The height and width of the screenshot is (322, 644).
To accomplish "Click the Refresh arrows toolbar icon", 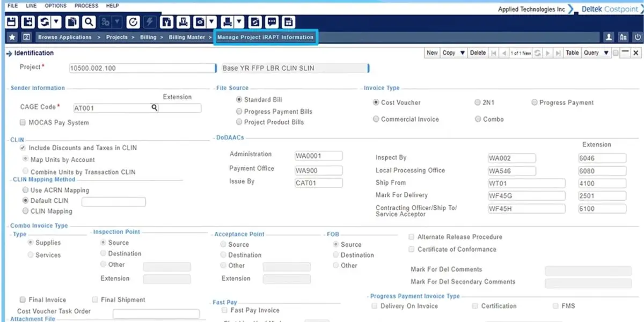I will pyautogui.click(x=44, y=22).
